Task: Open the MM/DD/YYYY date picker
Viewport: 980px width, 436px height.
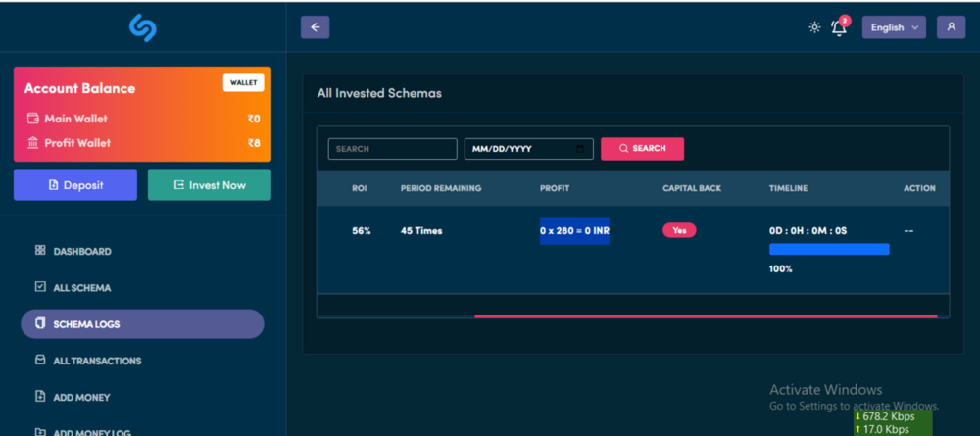Action: (529, 149)
